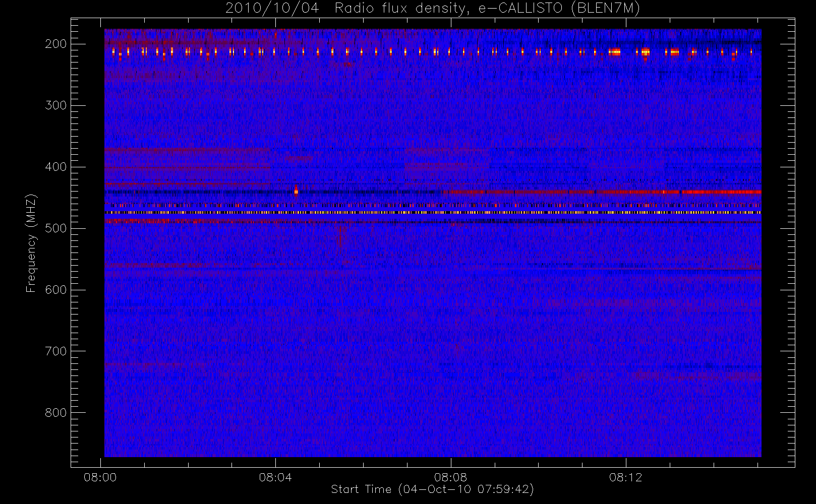Screen dimensions: 816x504
Task: Click the 'Frequency (MHz)' axis label
Action: pos(31,243)
